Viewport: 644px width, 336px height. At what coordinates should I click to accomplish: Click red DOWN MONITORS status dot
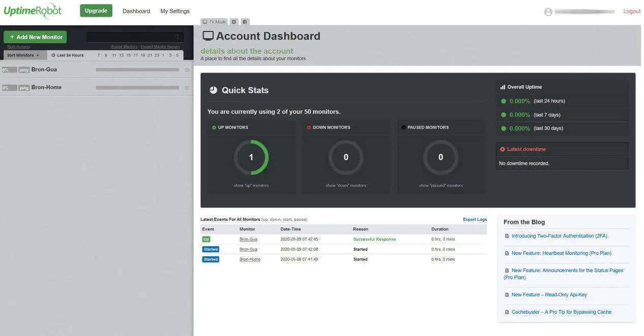click(x=309, y=127)
